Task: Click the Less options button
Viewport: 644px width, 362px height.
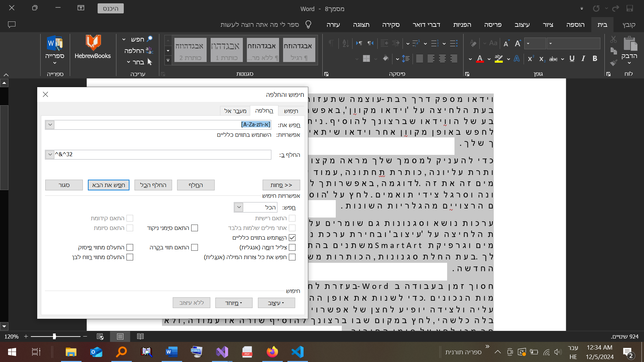Action: 281,185
